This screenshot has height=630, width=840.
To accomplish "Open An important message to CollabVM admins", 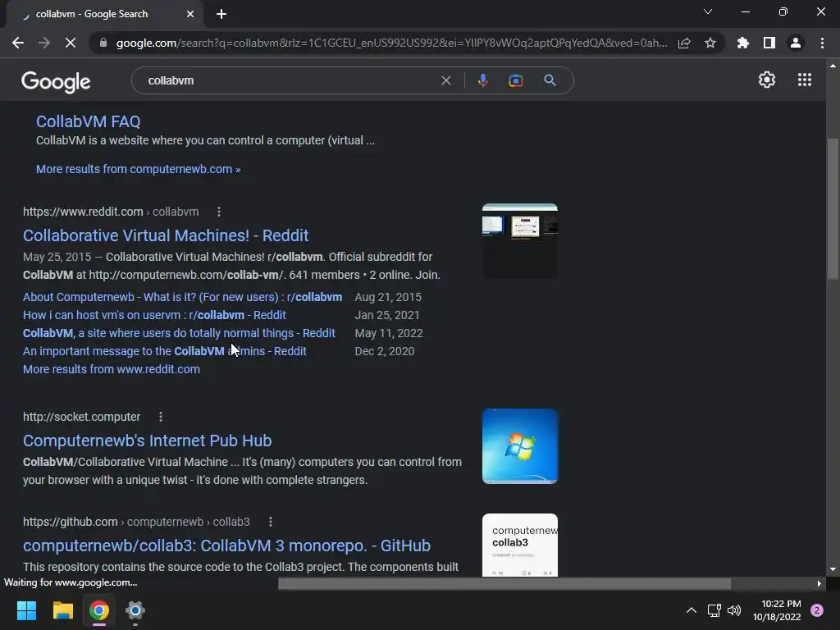I will 164,351.
